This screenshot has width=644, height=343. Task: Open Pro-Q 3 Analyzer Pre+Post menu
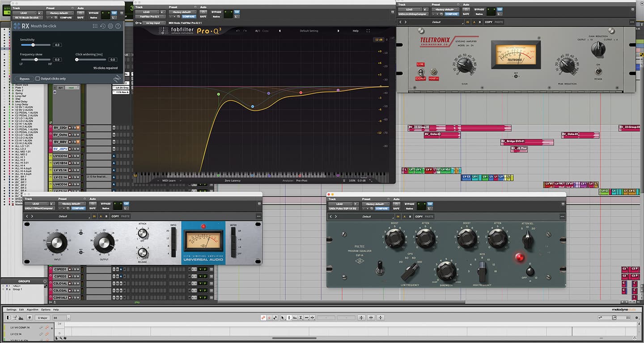[301, 180]
